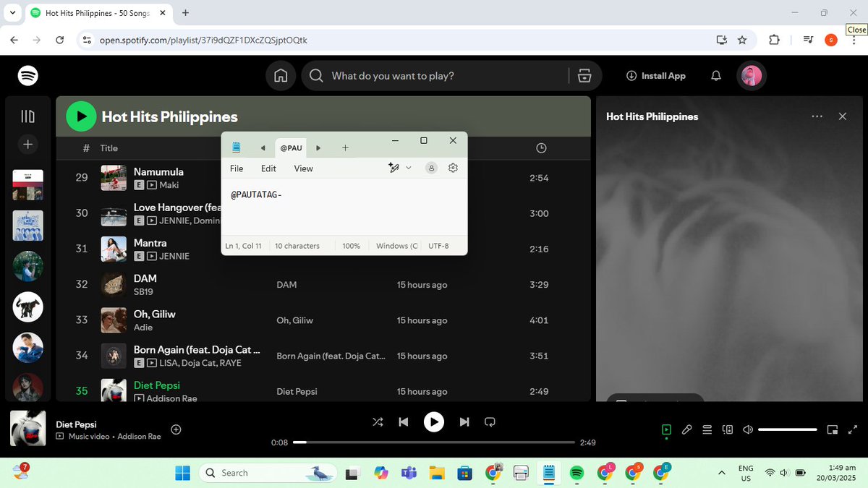Click the create playlist plus in sidebar
The image size is (868, 488).
tap(27, 145)
